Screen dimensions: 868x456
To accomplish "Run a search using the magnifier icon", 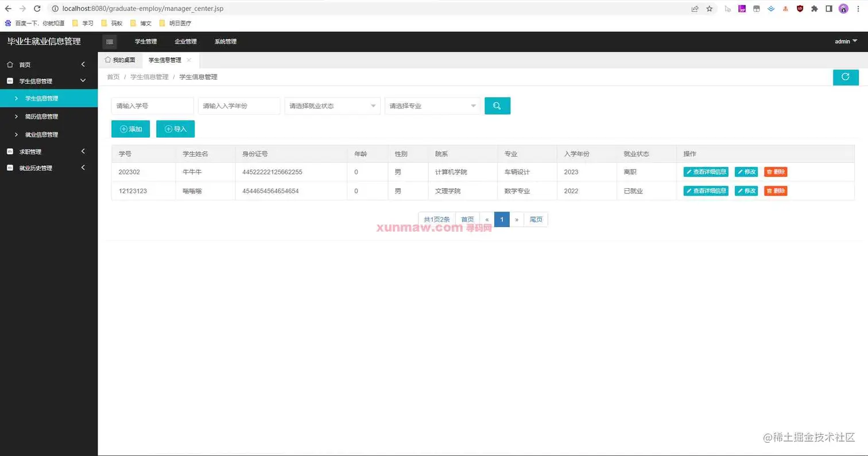I will (x=497, y=106).
